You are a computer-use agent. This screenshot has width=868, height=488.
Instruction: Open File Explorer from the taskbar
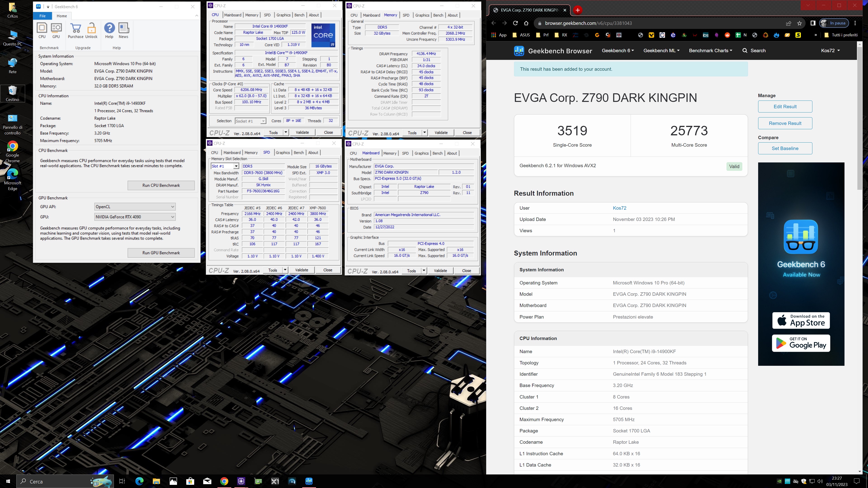click(156, 481)
